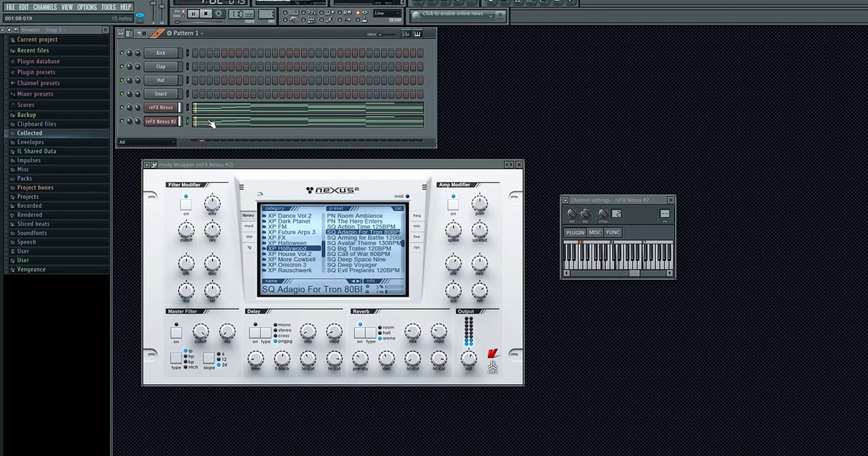868x456 pixels.
Task: Open the Channel settings window menu arrow
Action: (x=566, y=200)
